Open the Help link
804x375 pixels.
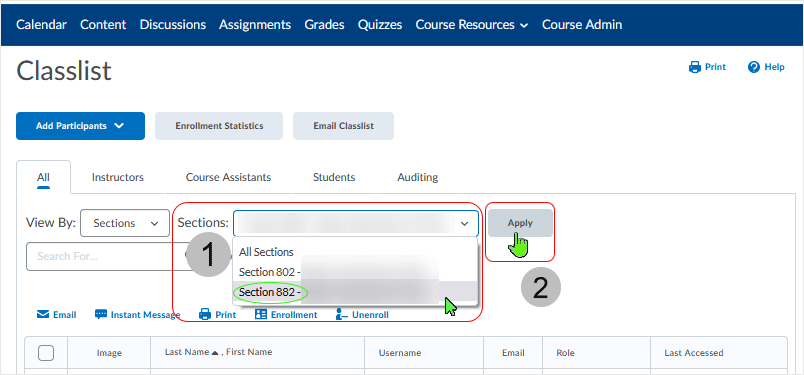[774, 67]
